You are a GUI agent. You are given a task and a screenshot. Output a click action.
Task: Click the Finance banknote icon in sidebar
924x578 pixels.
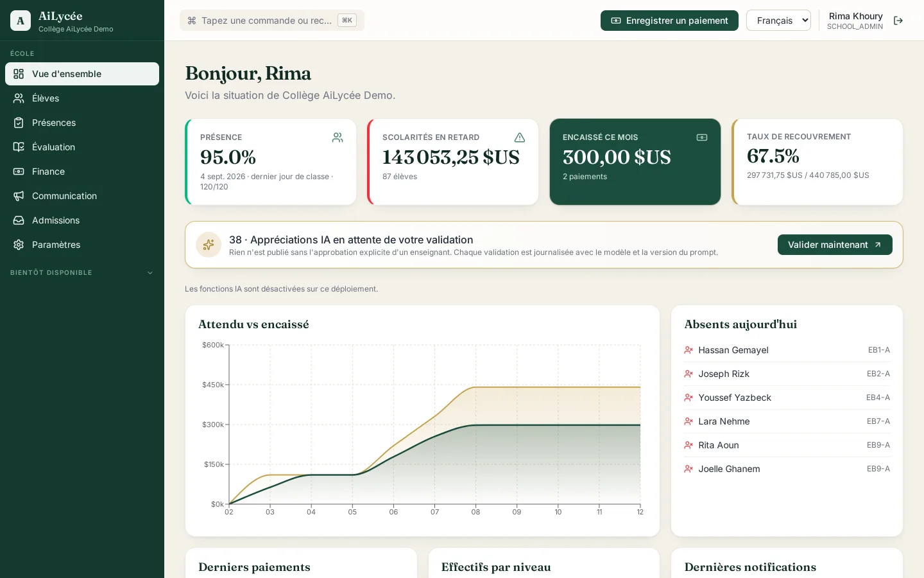coord(19,171)
